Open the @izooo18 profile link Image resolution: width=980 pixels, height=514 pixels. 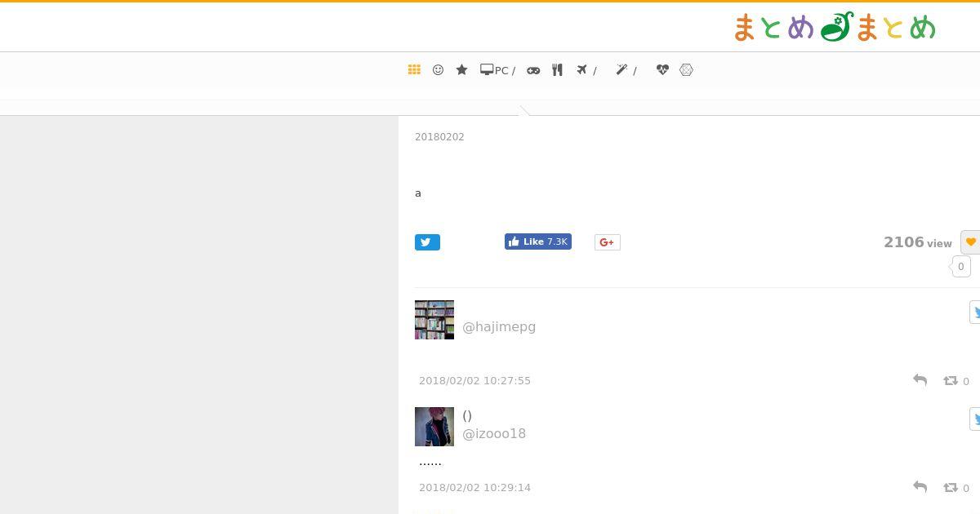click(x=494, y=433)
